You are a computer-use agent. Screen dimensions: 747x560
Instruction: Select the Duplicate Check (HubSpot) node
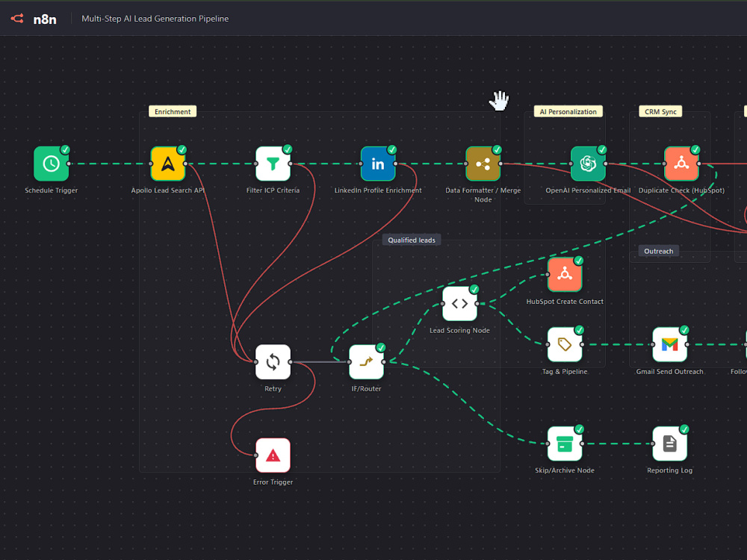(x=681, y=164)
